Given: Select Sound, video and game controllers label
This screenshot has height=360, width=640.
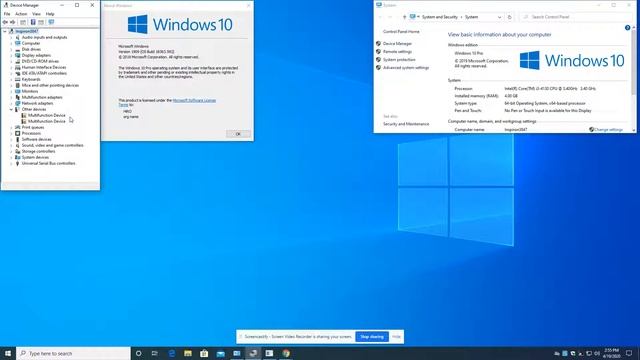Looking at the screenshot, I should tap(52, 145).
